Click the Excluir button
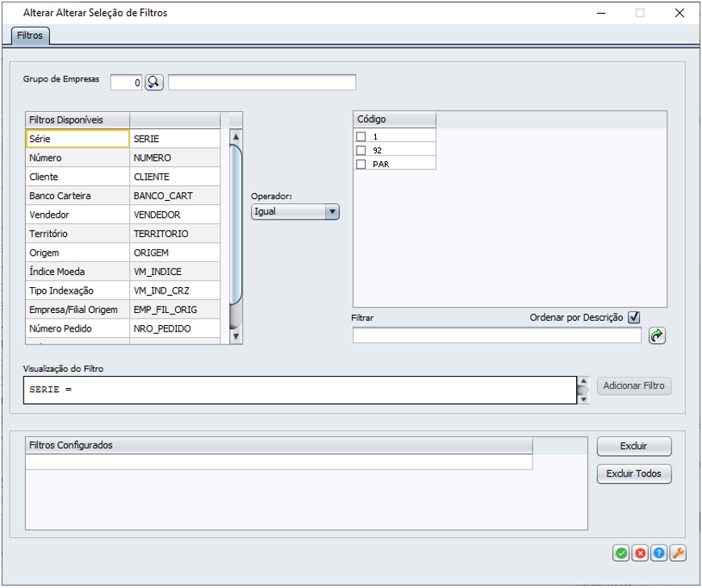The image size is (702, 588). click(634, 446)
